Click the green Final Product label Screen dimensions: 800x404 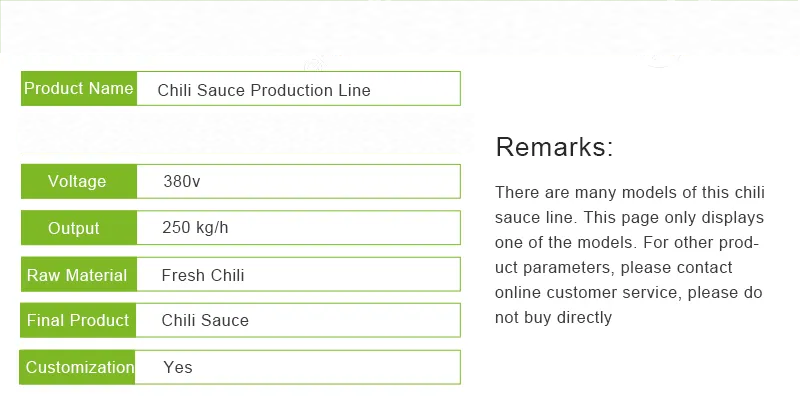tap(78, 320)
